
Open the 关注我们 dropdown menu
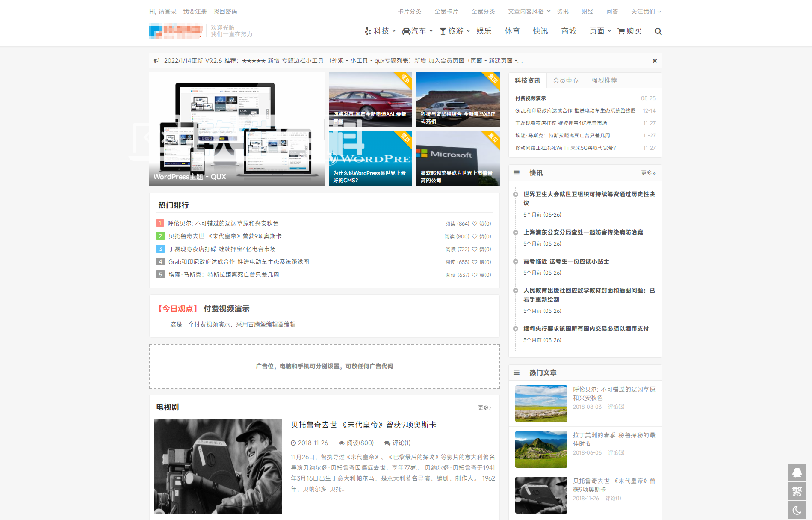(646, 12)
